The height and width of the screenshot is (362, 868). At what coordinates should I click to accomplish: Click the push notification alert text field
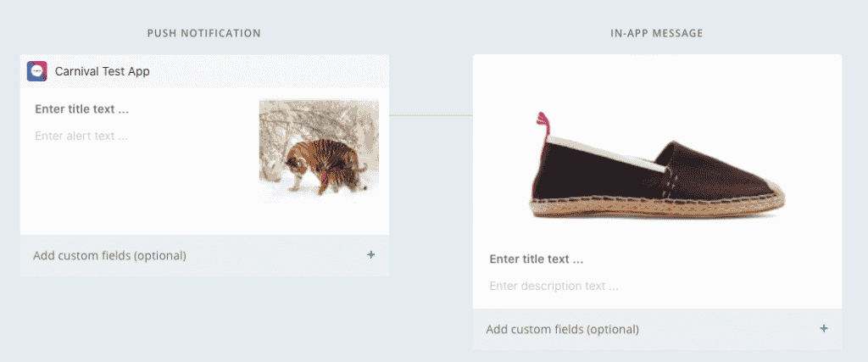[x=81, y=136]
